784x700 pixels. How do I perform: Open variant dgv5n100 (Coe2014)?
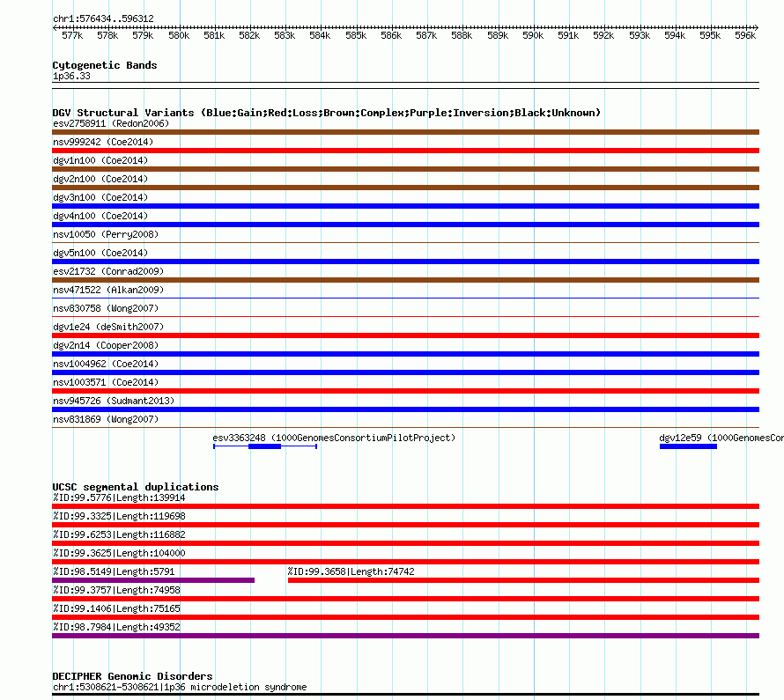pyautogui.click(x=100, y=253)
